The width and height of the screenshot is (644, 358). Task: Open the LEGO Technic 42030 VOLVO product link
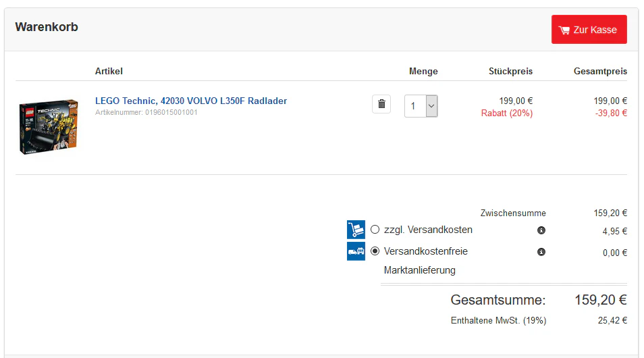point(191,101)
